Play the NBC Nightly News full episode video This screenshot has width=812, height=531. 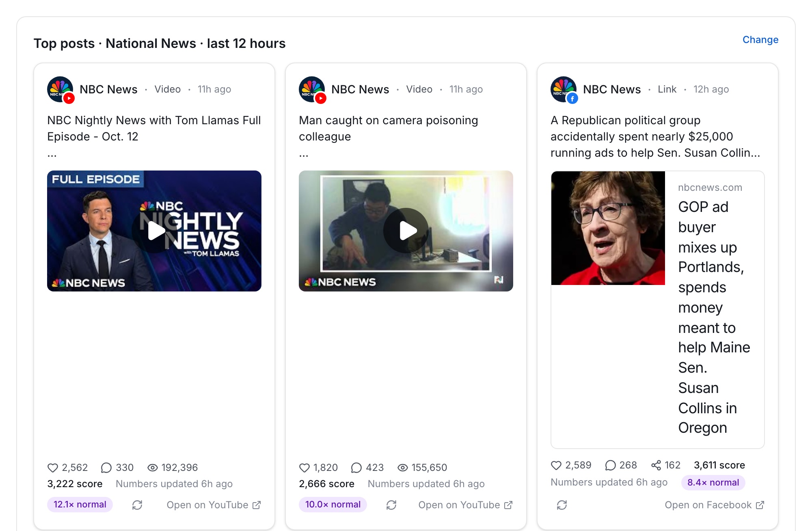(x=154, y=231)
